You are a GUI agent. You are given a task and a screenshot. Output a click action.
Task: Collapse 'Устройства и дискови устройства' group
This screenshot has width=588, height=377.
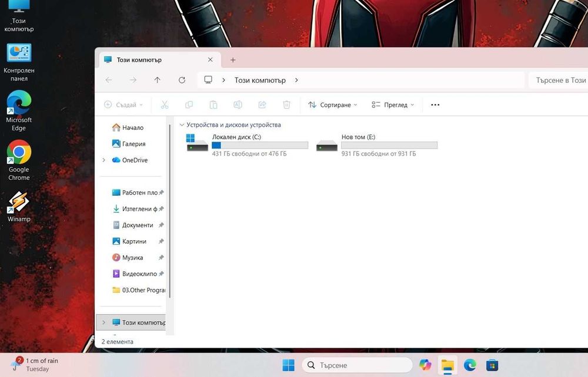tap(182, 124)
